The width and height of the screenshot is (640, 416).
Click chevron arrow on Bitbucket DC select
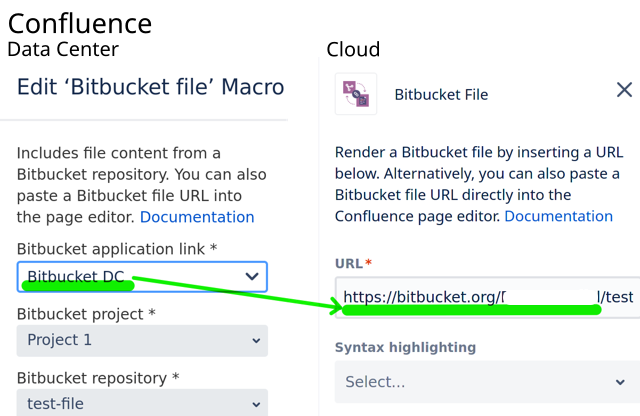tap(252, 277)
